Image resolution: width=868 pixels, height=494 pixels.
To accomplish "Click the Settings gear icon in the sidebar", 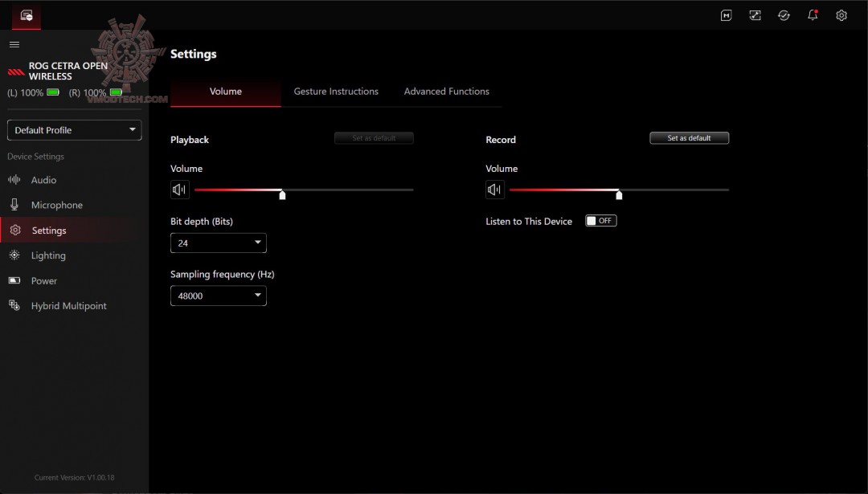I will pyautogui.click(x=15, y=230).
